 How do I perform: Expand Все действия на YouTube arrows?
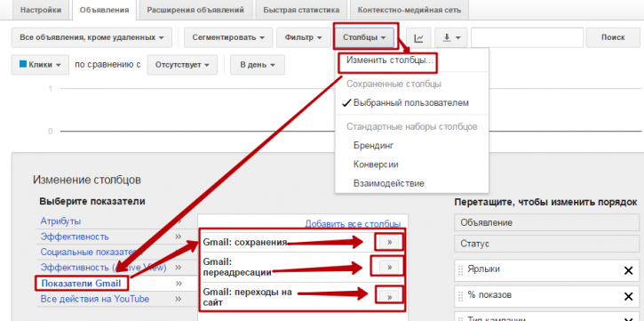[x=179, y=299]
